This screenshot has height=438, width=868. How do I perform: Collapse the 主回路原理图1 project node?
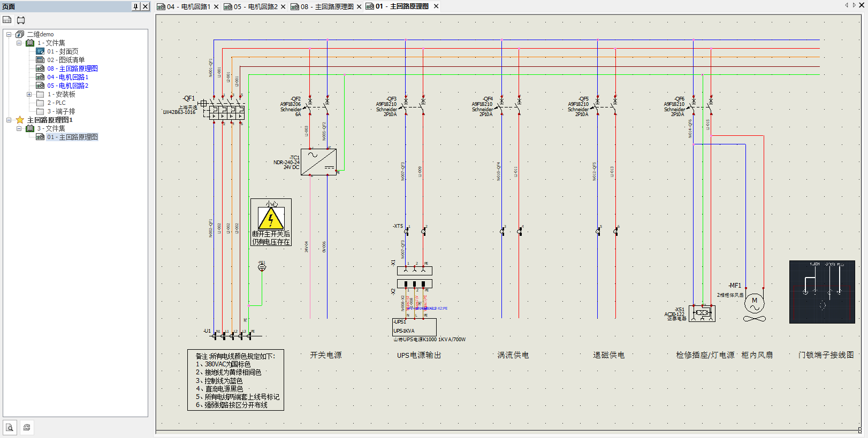pos(9,120)
